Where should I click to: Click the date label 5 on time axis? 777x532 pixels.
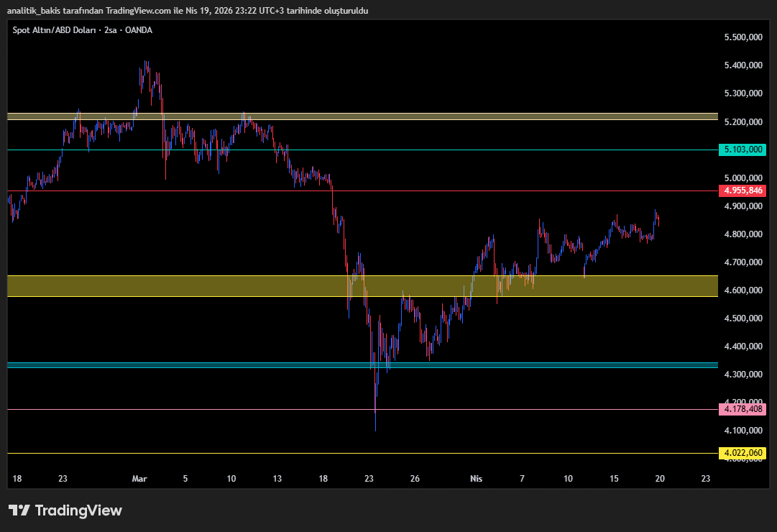click(x=185, y=479)
